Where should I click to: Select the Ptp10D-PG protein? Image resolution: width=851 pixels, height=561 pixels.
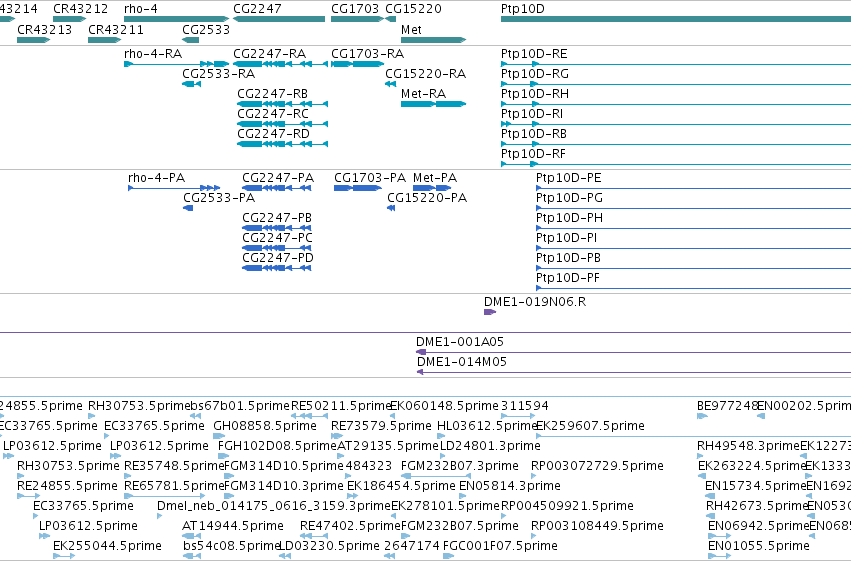click(x=694, y=208)
